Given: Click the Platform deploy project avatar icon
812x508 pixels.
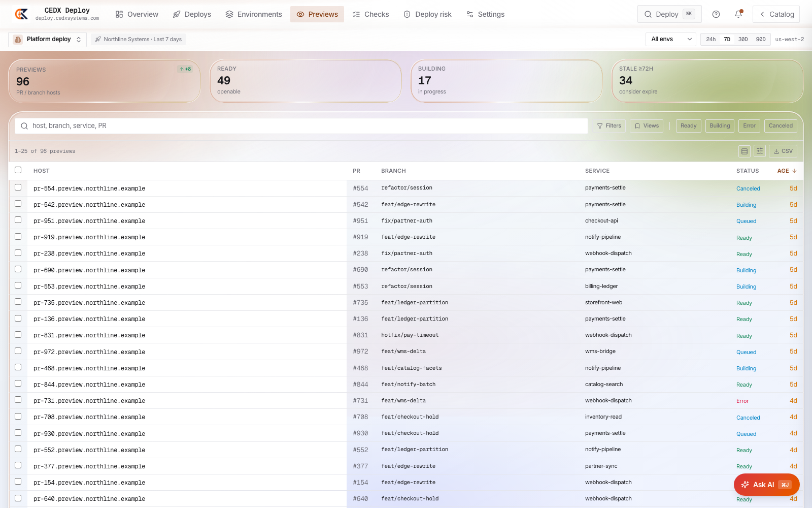Looking at the screenshot, I should (x=18, y=39).
